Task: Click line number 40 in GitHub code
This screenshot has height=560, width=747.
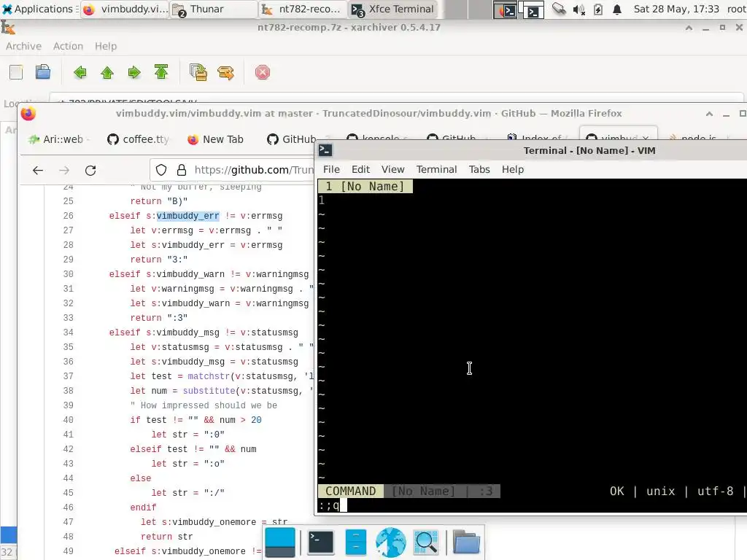Action: pos(68,420)
